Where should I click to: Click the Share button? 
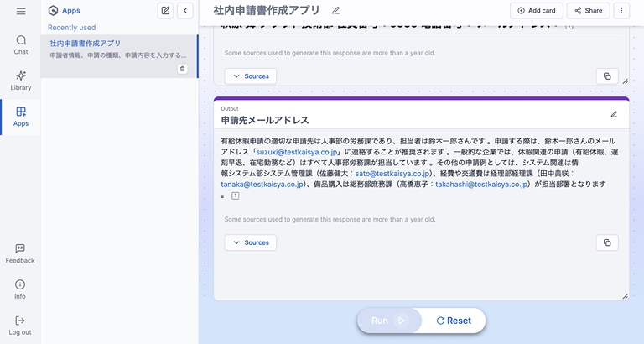click(x=588, y=11)
